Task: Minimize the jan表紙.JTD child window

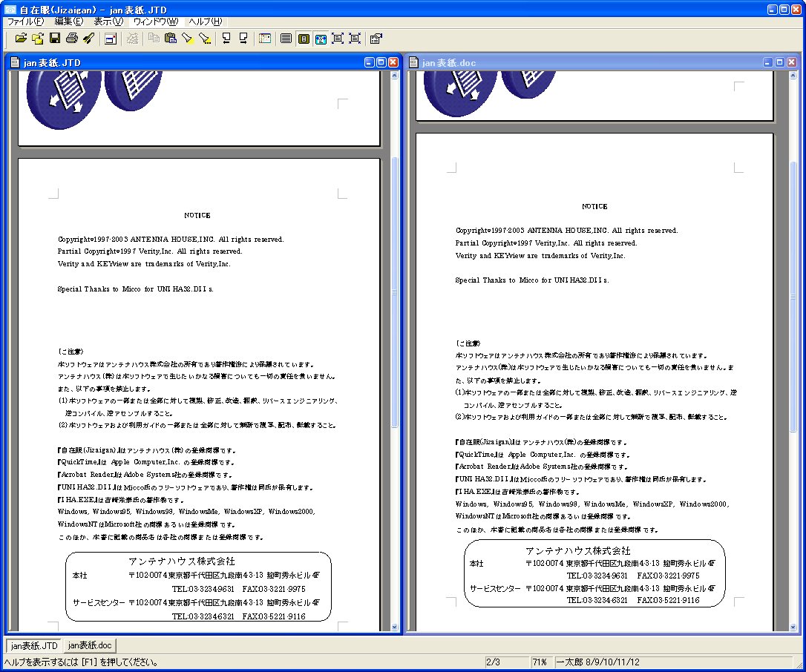Action: tap(370, 62)
